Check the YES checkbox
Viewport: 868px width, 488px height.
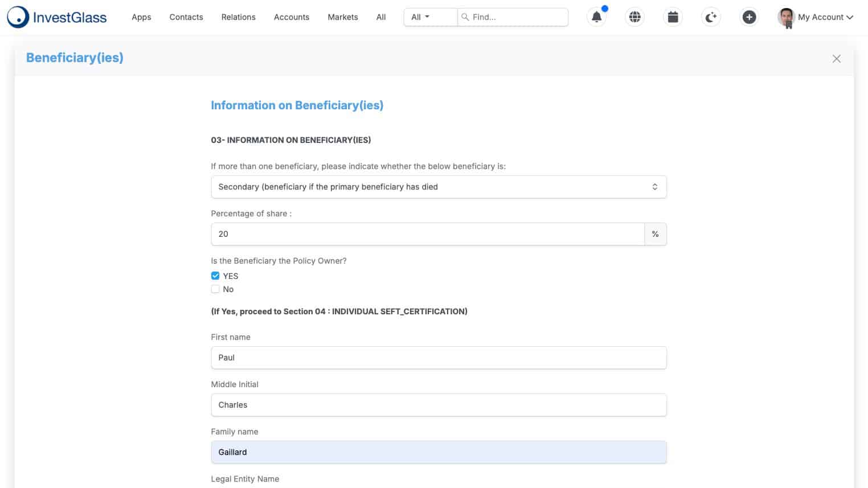pos(215,276)
